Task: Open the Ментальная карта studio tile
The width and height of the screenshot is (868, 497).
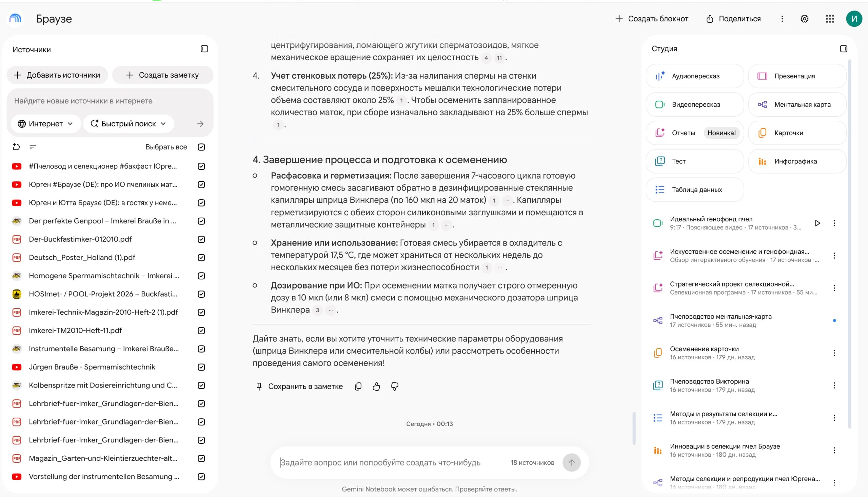Action: 797,104
